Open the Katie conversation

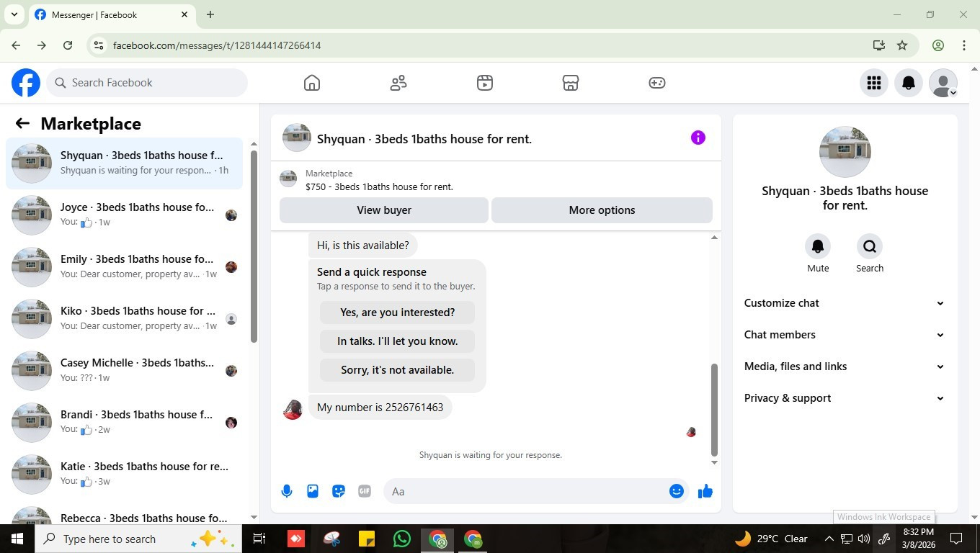click(124, 474)
